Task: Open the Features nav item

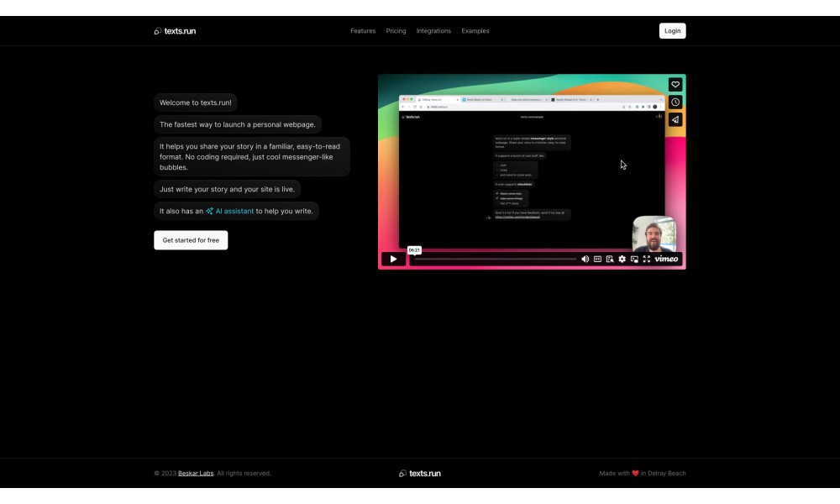Action: 363,31
